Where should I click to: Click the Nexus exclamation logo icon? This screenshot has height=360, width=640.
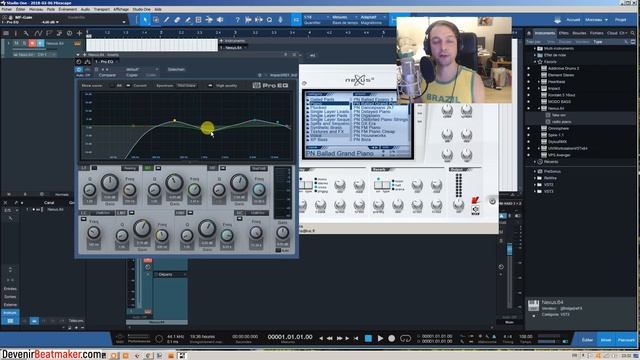[x=475, y=200]
